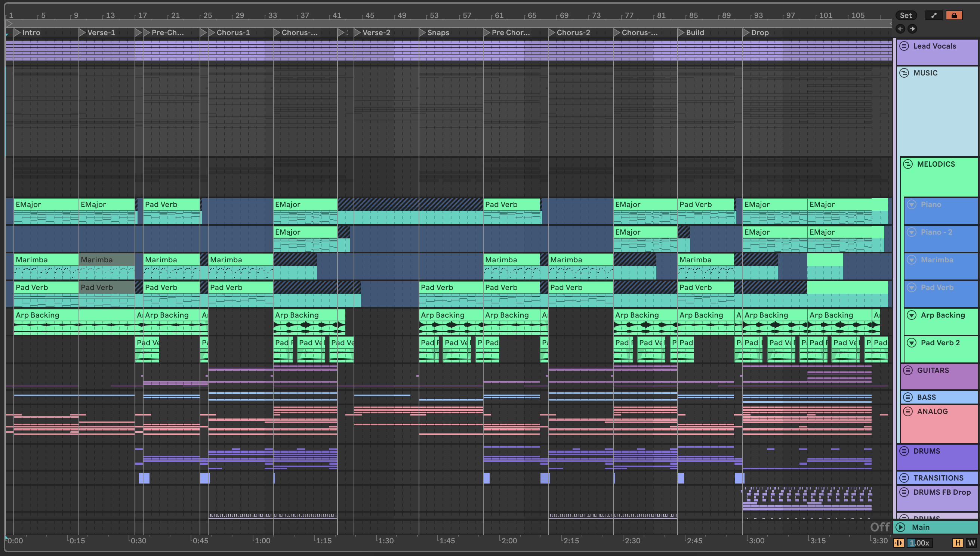Jump to next locator with right arrow
The height and width of the screenshot is (556, 980).
(x=912, y=29)
